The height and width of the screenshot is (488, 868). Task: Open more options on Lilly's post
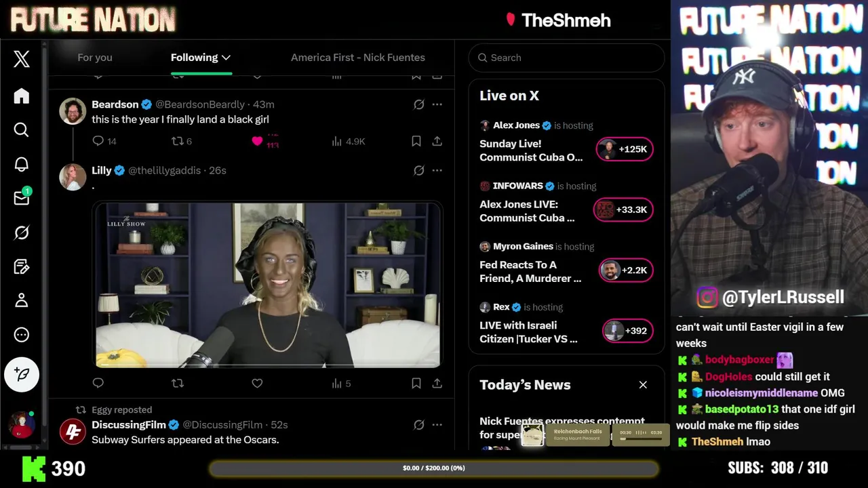coord(437,170)
